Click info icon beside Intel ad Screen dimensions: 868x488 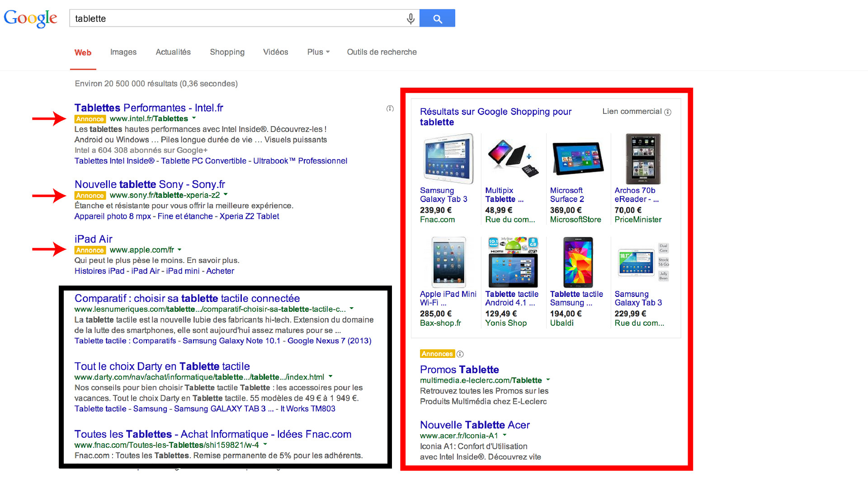tap(390, 108)
